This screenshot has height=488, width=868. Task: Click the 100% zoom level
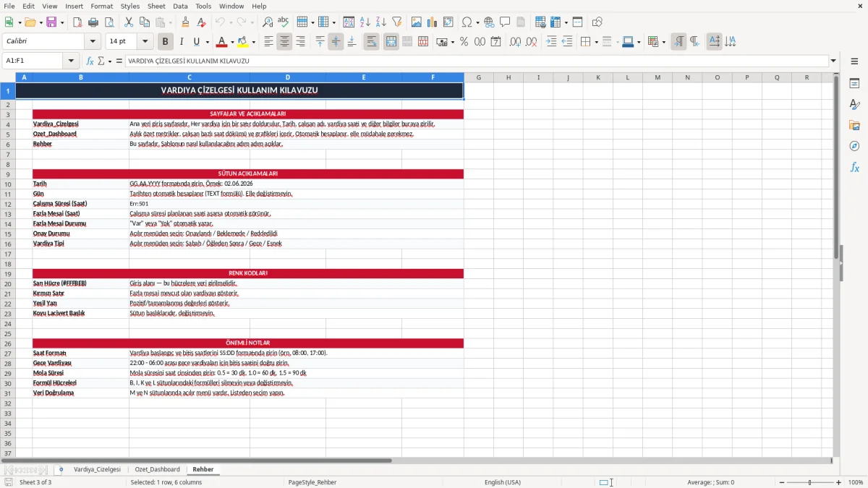click(856, 482)
